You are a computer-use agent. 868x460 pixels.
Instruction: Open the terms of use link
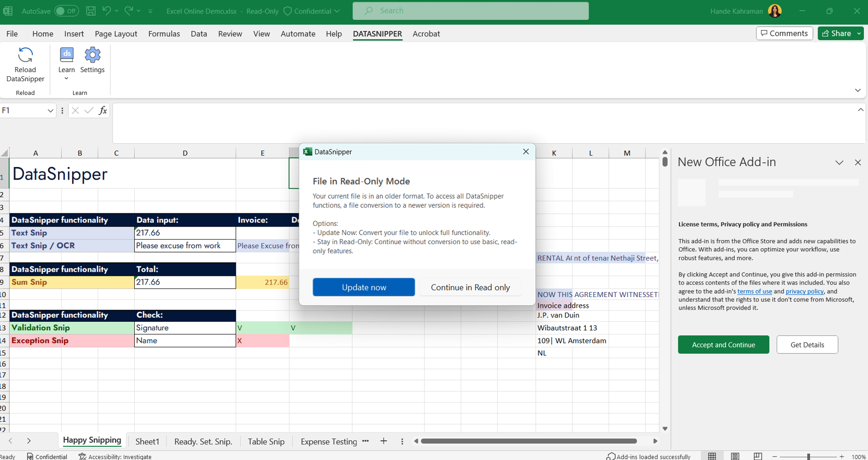pyautogui.click(x=754, y=291)
